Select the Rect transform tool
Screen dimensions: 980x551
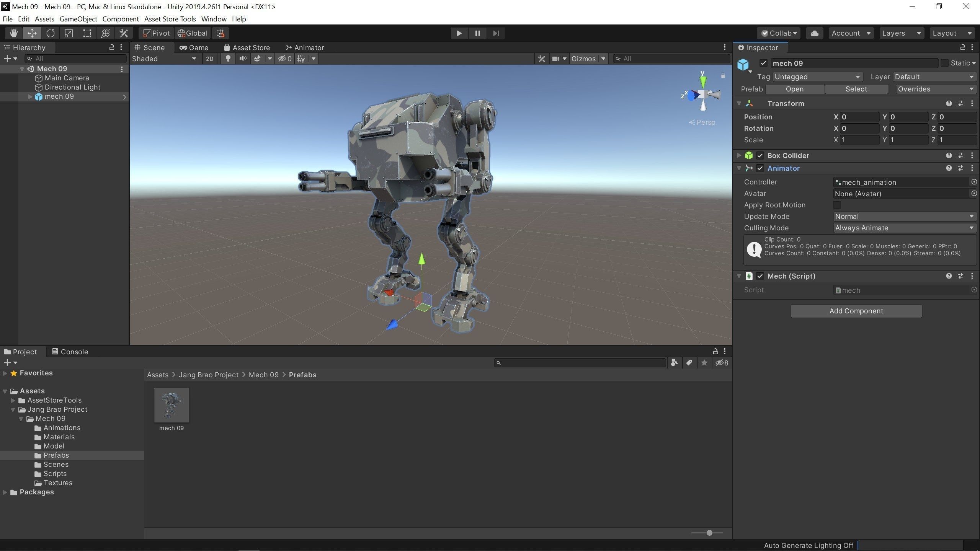click(87, 33)
